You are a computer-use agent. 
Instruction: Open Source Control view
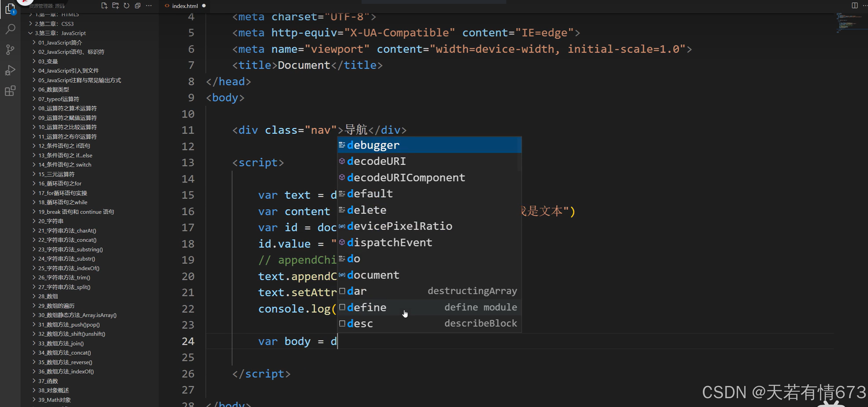[x=10, y=50]
